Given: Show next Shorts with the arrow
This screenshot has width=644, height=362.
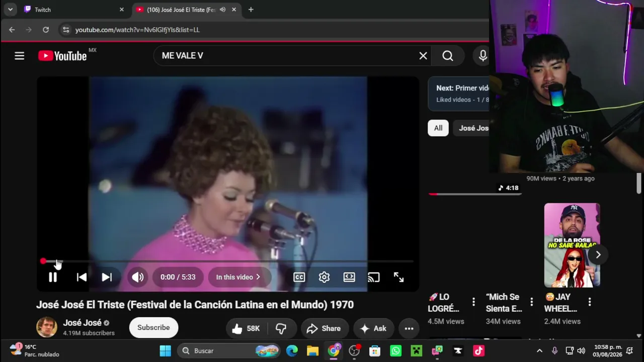Looking at the screenshot, I should point(598,255).
